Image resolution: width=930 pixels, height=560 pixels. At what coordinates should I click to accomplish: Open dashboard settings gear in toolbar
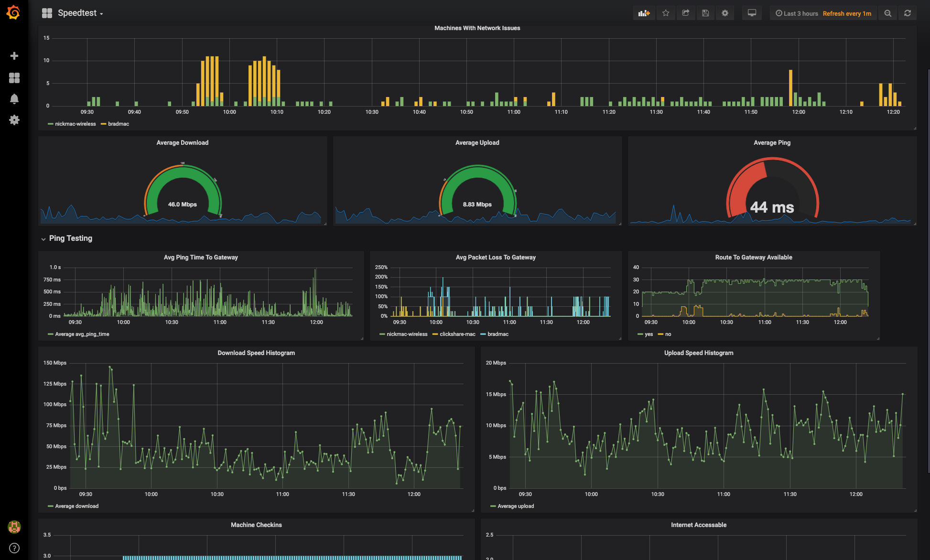click(x=725, y=13)
